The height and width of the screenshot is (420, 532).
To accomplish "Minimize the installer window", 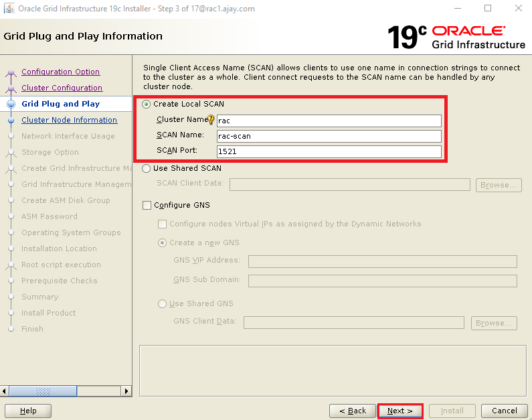I will (458, 8).
